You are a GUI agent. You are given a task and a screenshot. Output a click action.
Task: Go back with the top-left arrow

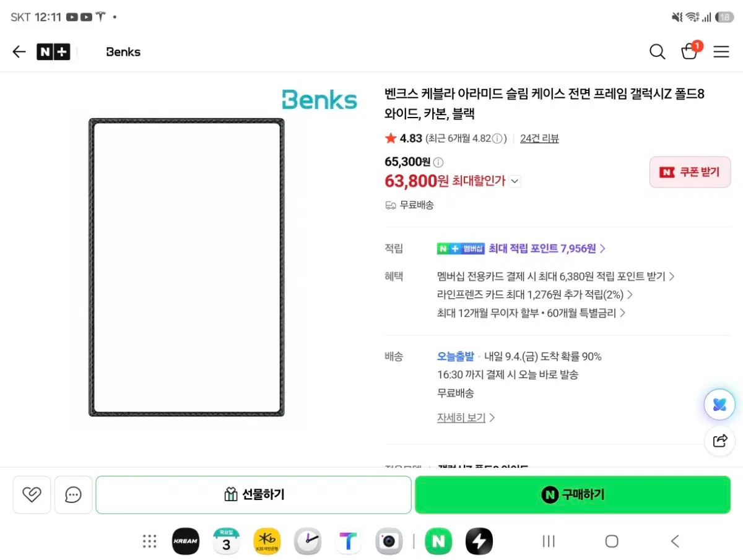[19, 52]
